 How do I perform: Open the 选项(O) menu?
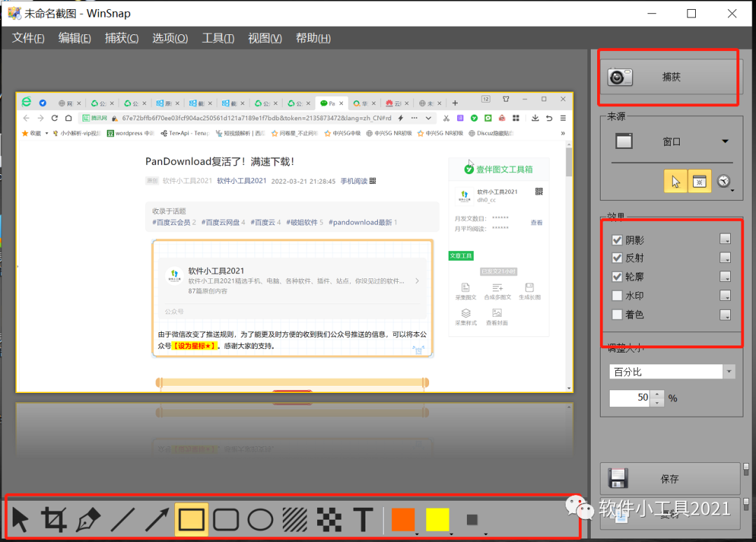tap(169, 38)
